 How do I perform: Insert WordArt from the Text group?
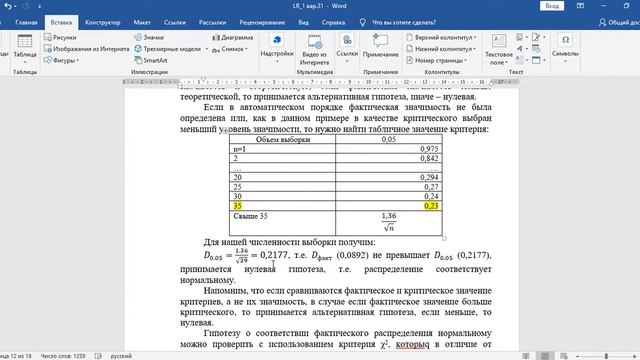pyautogui.click(x=521, y=49)
